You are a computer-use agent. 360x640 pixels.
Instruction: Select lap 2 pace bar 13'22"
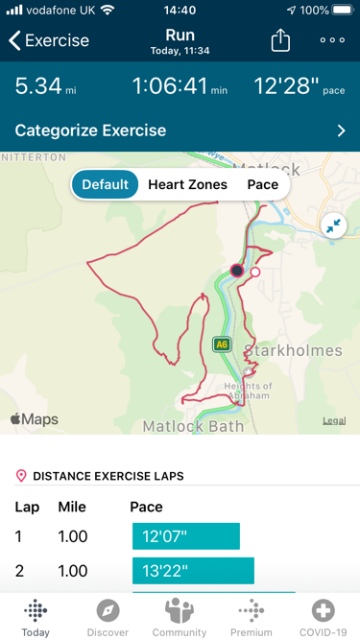(x=193, y=571)
